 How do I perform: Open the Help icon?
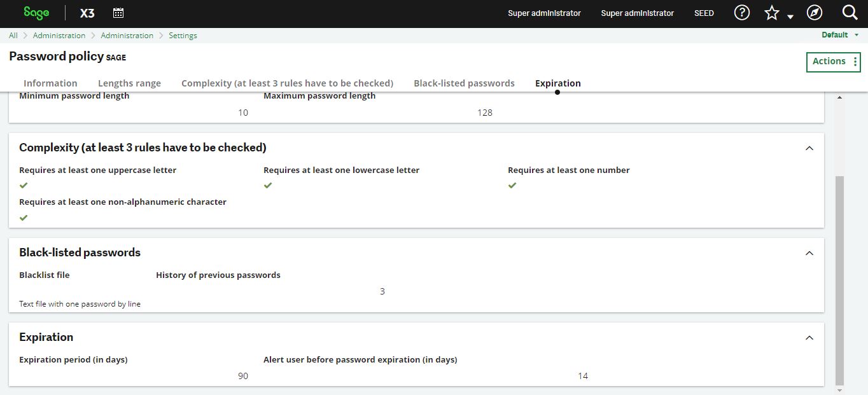click(741, 13)
